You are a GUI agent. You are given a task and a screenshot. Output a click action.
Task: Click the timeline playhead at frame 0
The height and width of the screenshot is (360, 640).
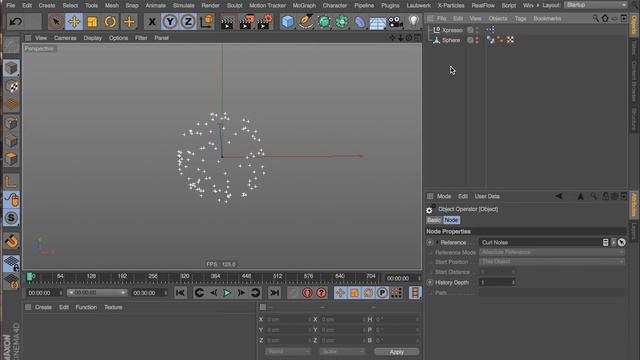pyautogui.click(x=29, y=277)
